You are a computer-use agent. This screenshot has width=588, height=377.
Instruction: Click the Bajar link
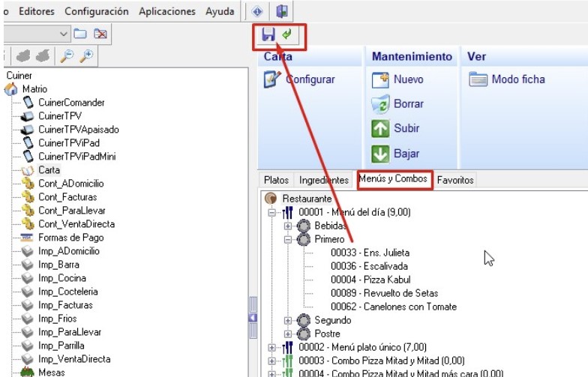click(406, 153)
